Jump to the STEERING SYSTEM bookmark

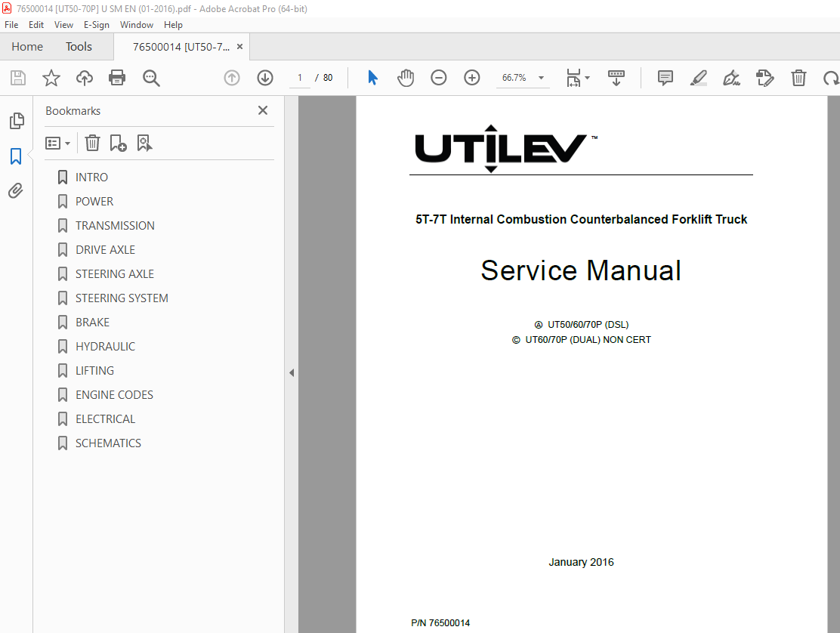[x=122, y=298]
